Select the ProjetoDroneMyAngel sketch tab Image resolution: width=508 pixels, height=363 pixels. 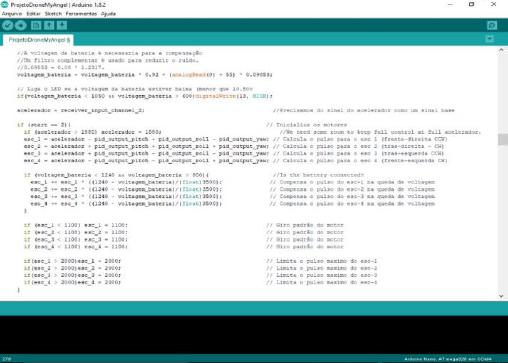pos(39,40)
